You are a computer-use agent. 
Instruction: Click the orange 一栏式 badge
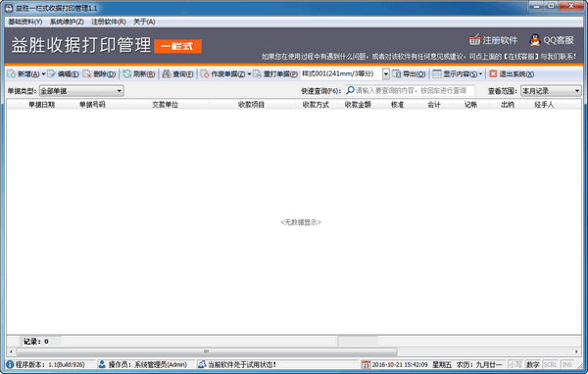tap(177, 46)
